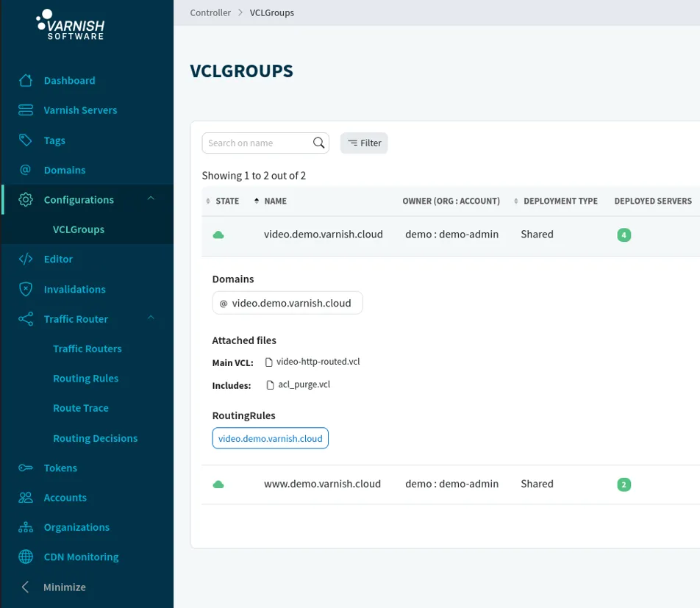
Task: Click the Accounts people icon
Action: 26,497
